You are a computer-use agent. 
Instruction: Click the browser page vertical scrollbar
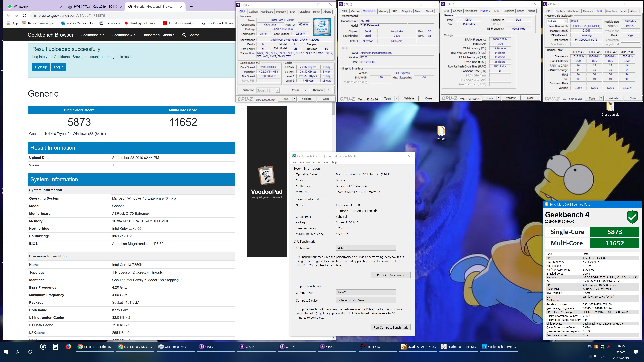pyautogui.click(x=334, y=109)
